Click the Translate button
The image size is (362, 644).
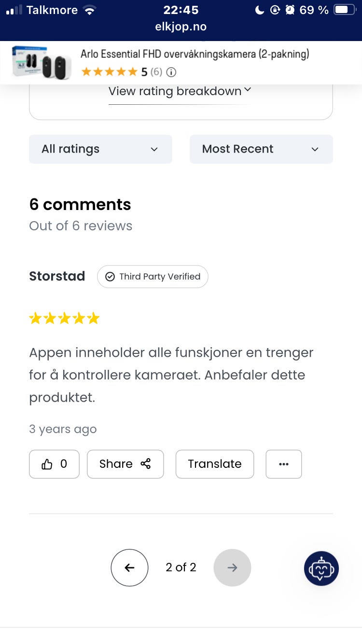tap(214, 464)
